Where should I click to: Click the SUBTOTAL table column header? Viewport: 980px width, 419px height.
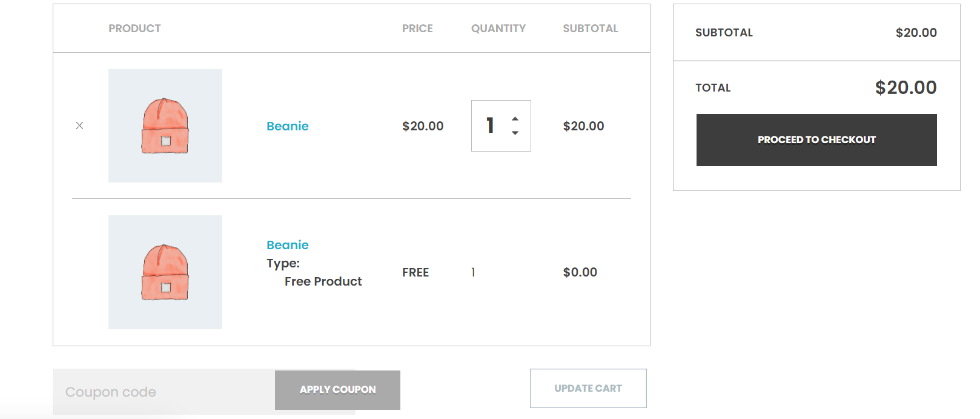[591, 28]
